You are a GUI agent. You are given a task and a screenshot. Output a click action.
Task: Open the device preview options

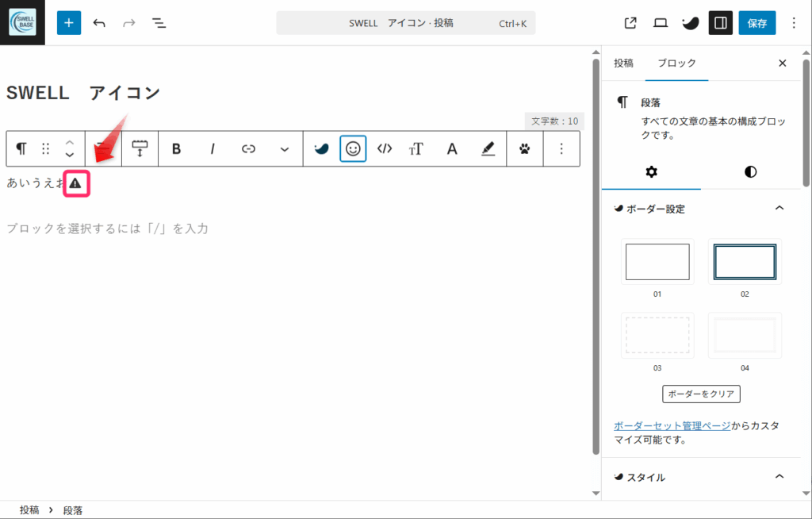click(x=661, y=23)
